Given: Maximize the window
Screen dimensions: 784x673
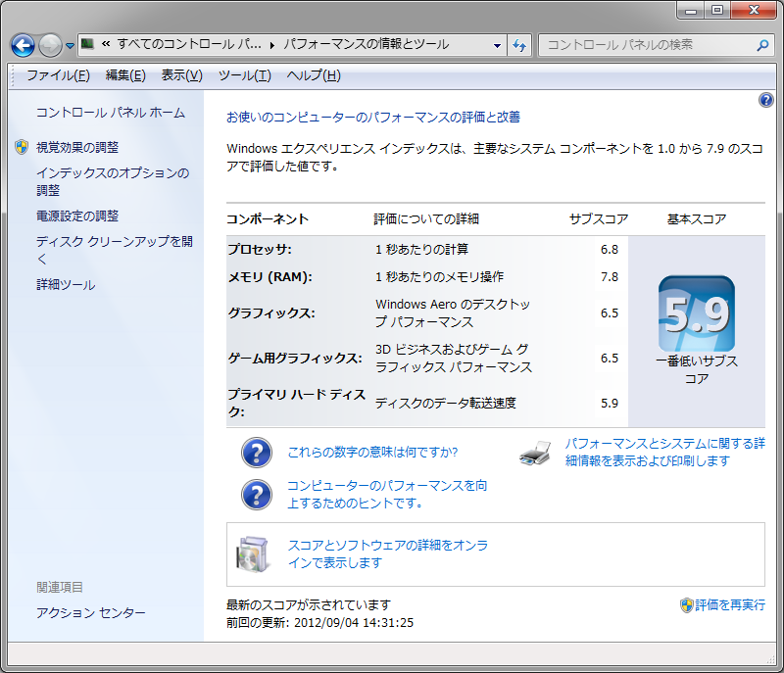Looking at the screenshot, I should click(x=717, y=10).
